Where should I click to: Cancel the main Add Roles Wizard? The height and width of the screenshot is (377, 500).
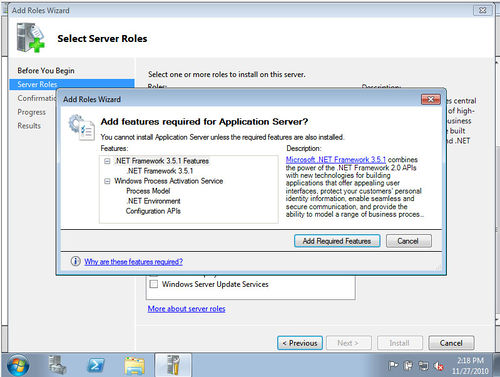pos(451,343)
